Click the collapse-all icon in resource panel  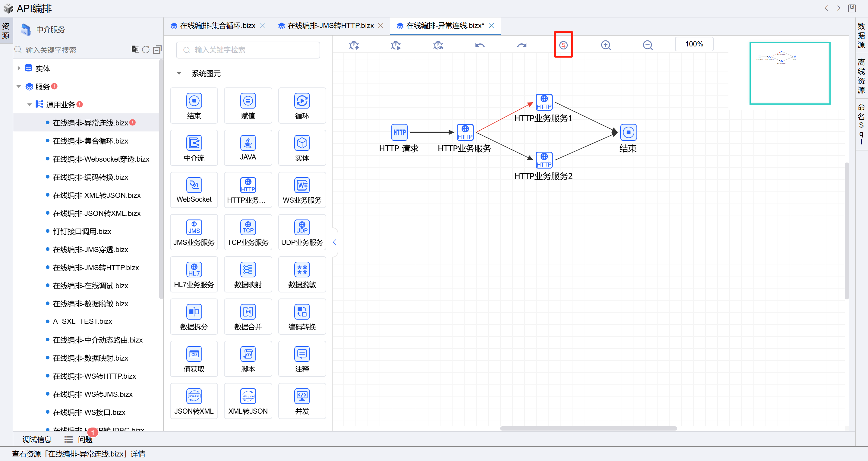(x=157, y=50)
